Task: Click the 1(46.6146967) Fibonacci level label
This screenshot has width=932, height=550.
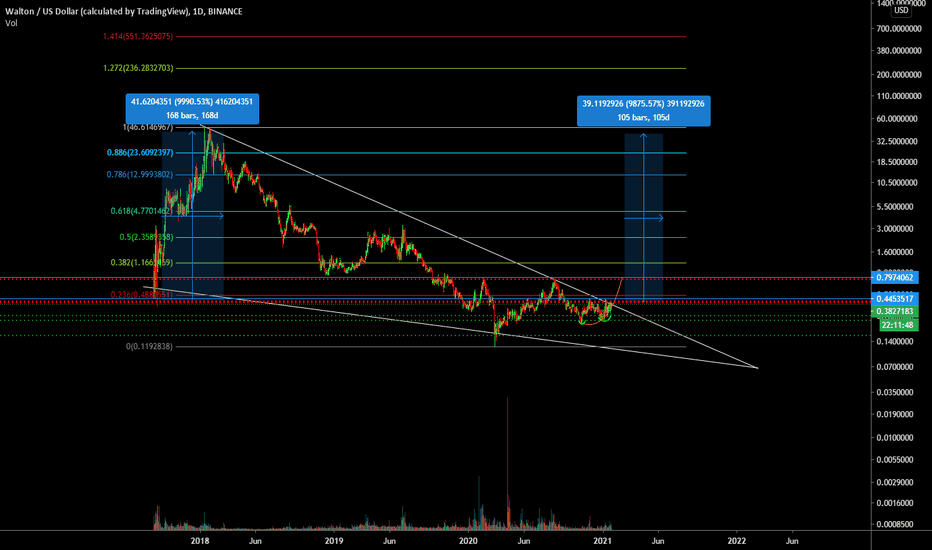Action: (x=147, y=127)
